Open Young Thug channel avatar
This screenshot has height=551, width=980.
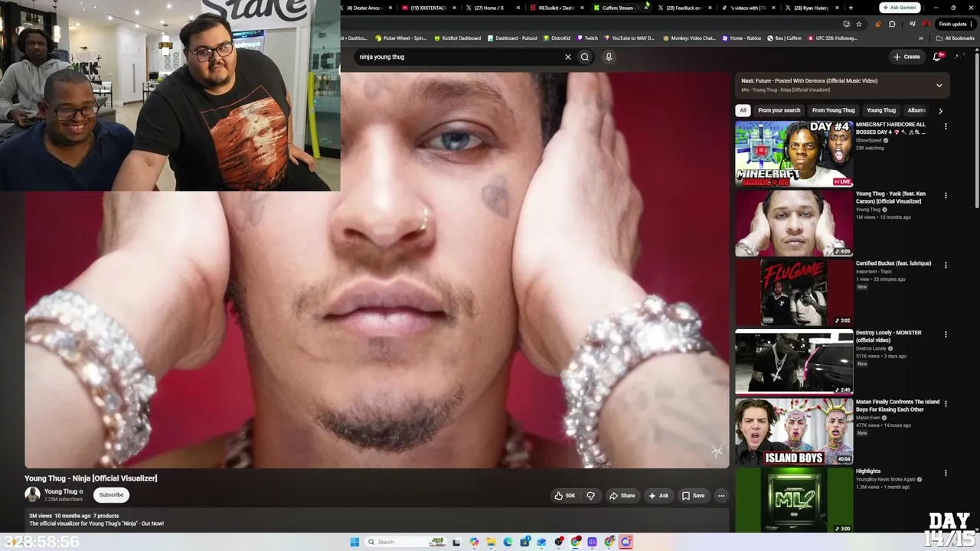[x=32, y=494]
